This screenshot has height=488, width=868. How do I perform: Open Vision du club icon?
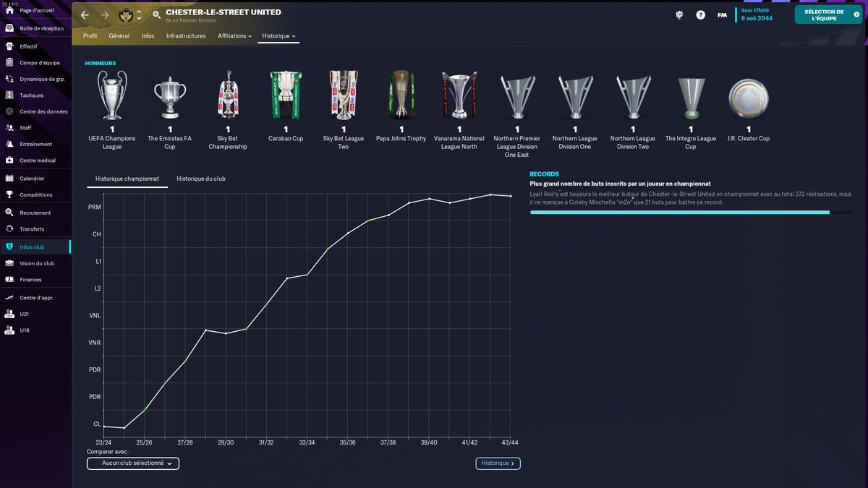(9, 263)
